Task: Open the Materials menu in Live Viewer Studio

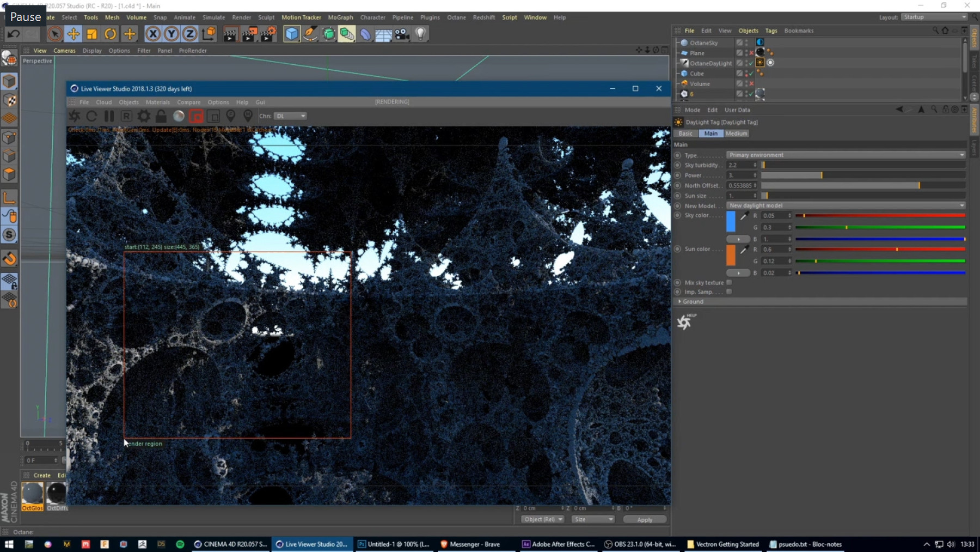Action: [x=158, y=102]
